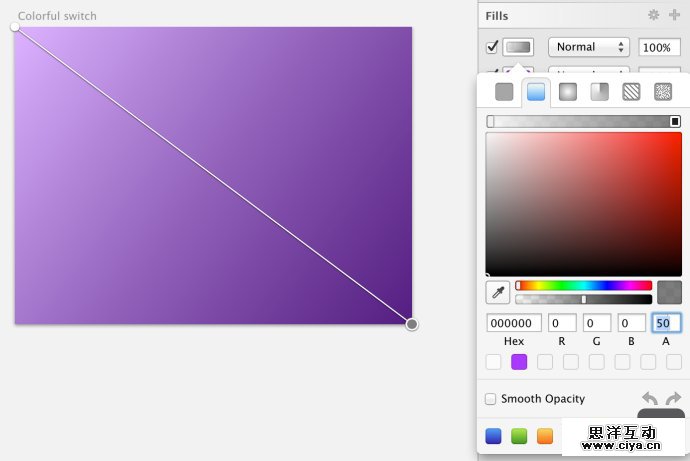This screenshot has width=690, height=461.
Task: Disable the first fill checkbox
Action: pos(492,47)
